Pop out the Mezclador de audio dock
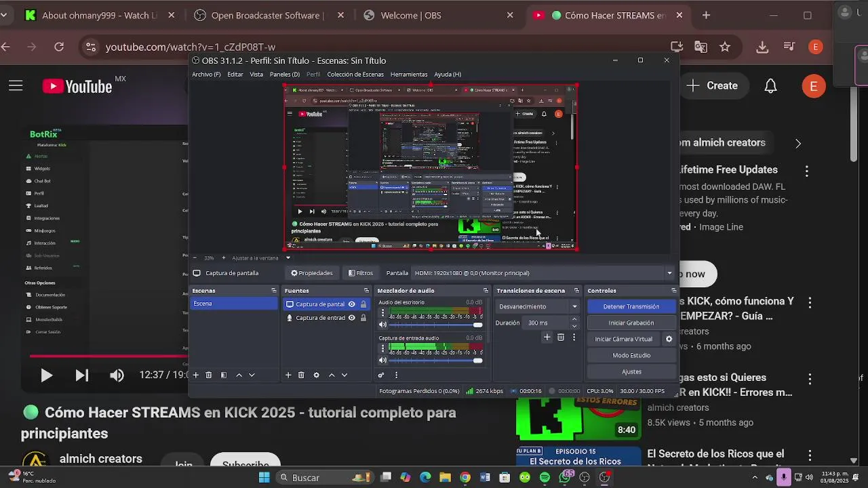Image resolution: width=868 pixels, height=488 pixels. click(x=486, y=291)
